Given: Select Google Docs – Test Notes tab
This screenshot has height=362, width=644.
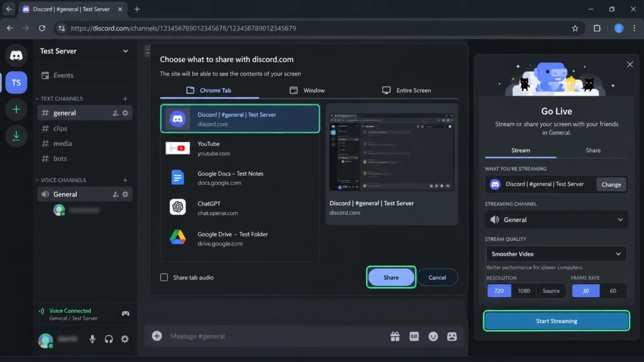Looking at the screenshot, I should coord(240,178).
